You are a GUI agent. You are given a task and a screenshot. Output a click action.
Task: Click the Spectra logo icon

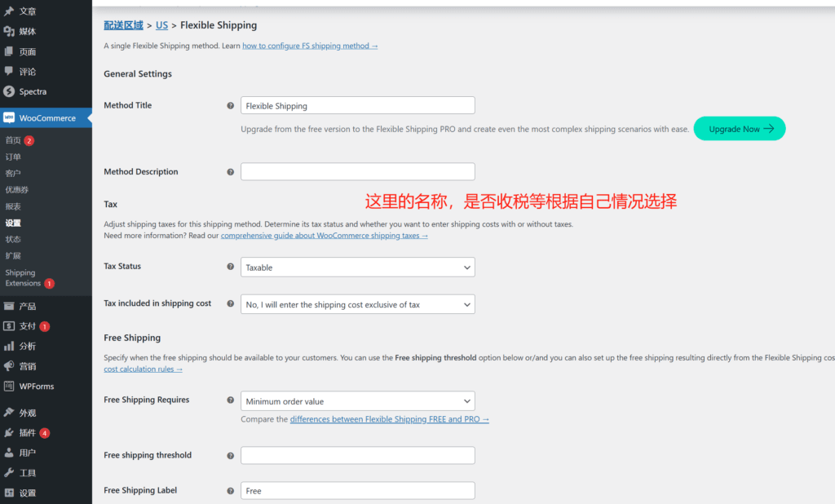(x=8, y=91)
